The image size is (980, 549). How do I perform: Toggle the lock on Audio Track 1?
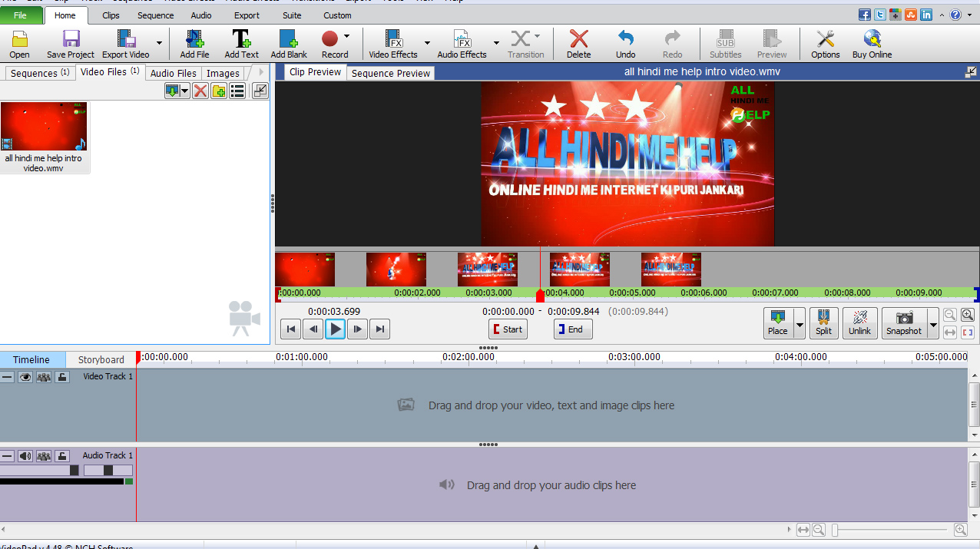(61, 456)
